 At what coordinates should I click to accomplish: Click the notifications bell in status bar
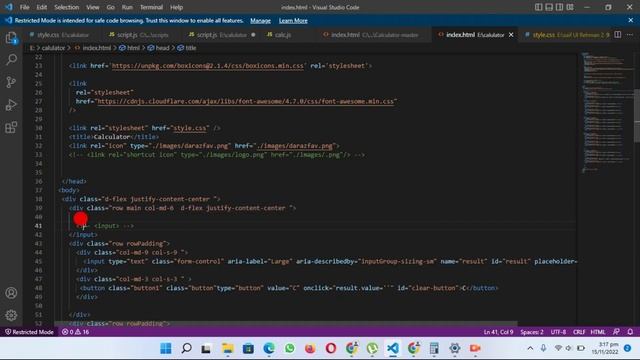630,332
